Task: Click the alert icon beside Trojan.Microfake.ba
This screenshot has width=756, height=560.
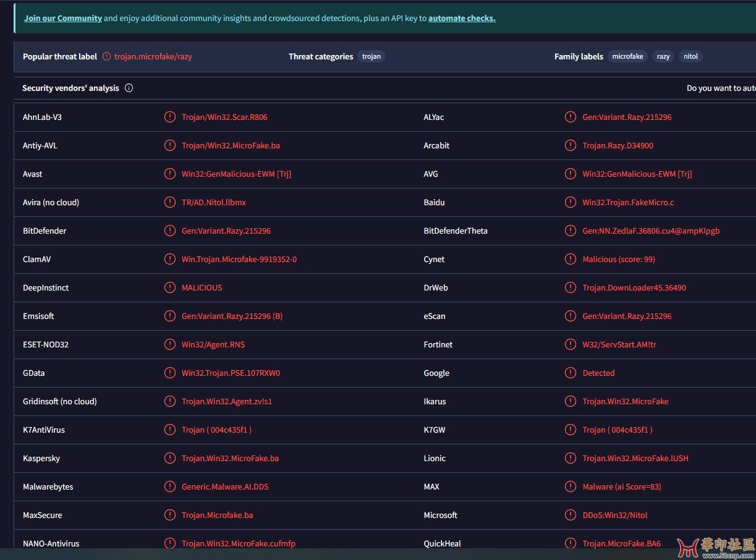Action: (x=170, y=515)
